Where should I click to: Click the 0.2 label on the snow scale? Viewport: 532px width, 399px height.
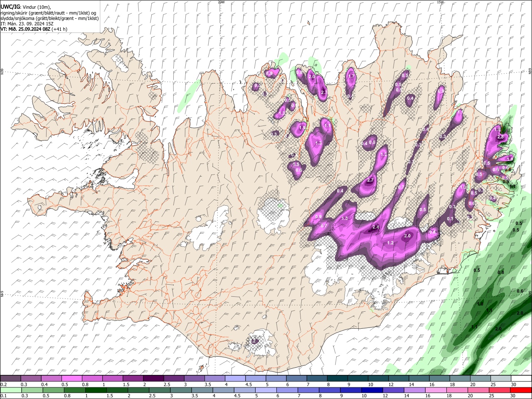pos(3,384)
